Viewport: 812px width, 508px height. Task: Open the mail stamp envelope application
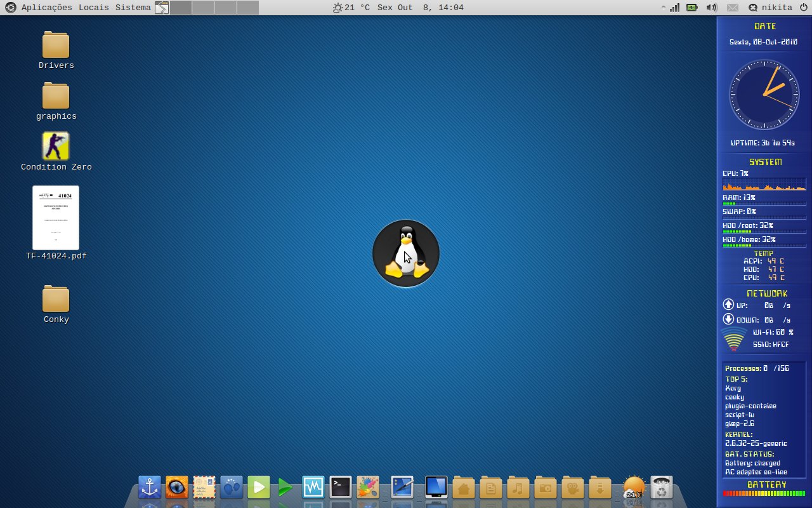(x=204, y=488)
